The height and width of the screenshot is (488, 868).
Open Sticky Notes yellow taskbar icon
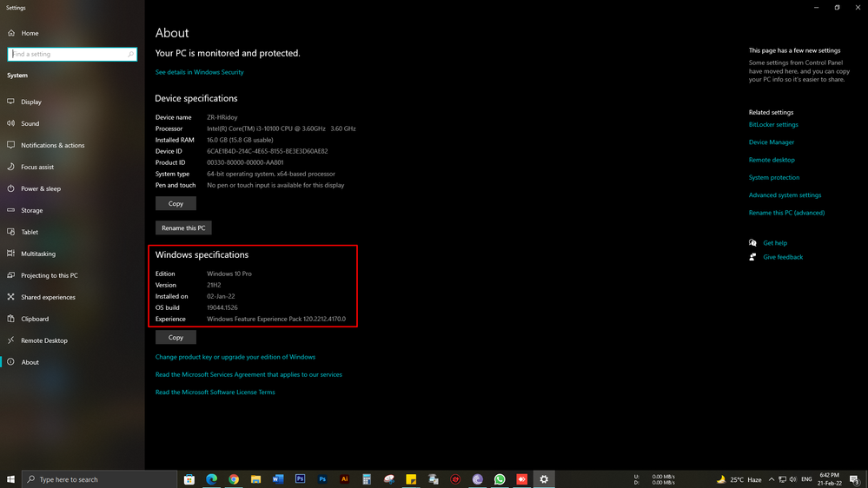pos(411,479)
